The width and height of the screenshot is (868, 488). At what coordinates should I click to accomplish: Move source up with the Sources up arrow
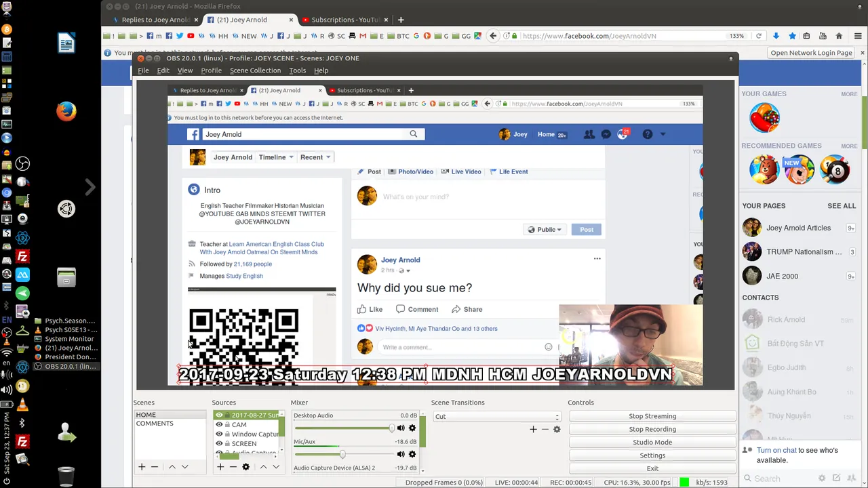[264, 467]
